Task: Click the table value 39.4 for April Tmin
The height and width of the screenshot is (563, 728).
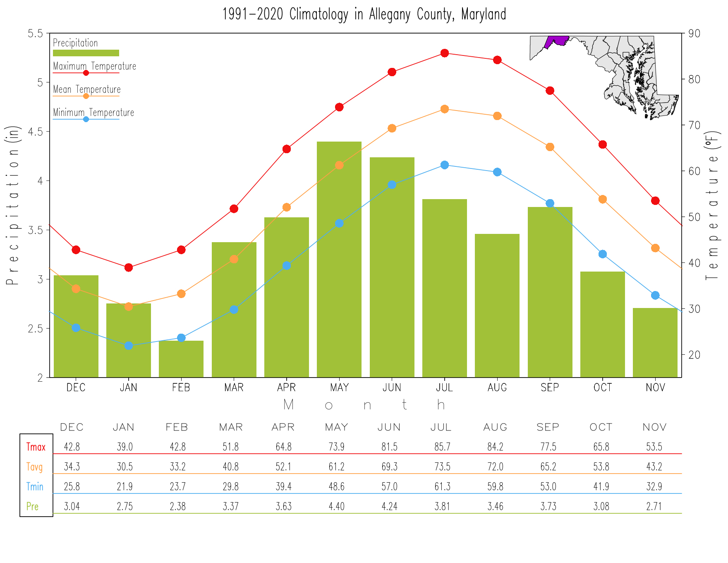Action: (x=284, y=487)
